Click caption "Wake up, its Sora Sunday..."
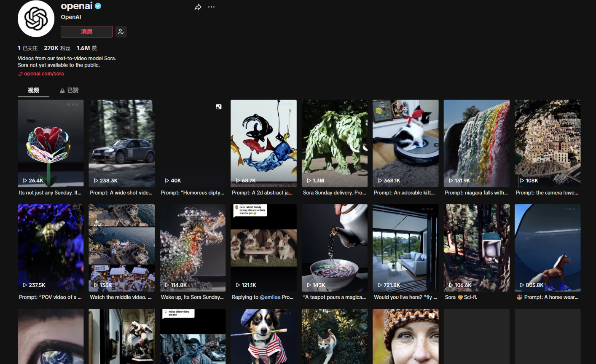 (192, 297)
